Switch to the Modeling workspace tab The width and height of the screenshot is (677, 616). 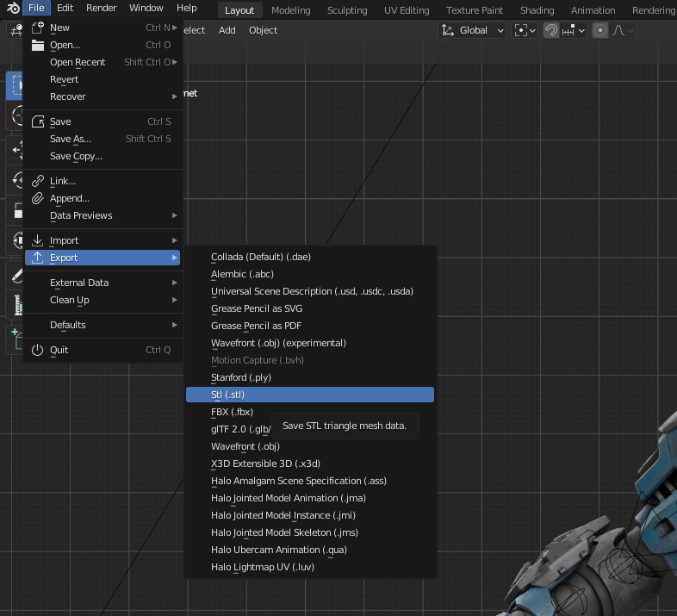(290, 10)
